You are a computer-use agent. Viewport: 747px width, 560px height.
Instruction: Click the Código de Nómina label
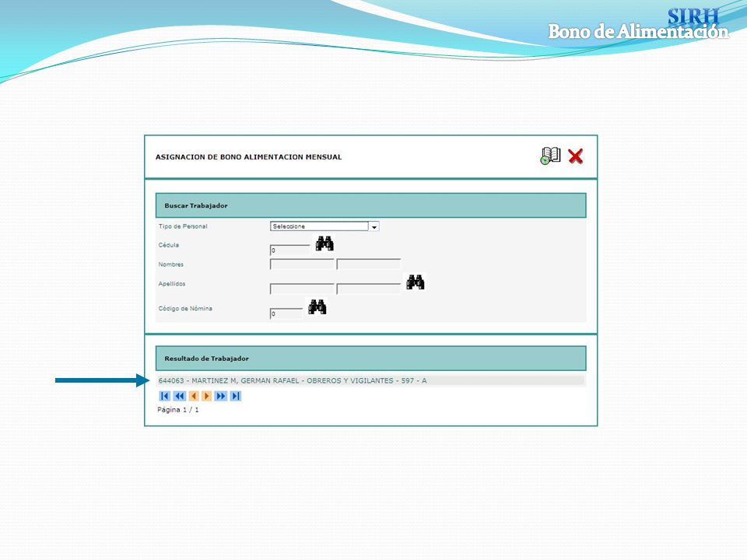(x=185, y=309)
